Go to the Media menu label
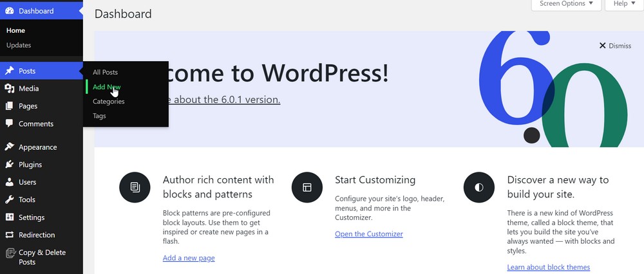This screenshot has height=274, width=644. point(28,89)
